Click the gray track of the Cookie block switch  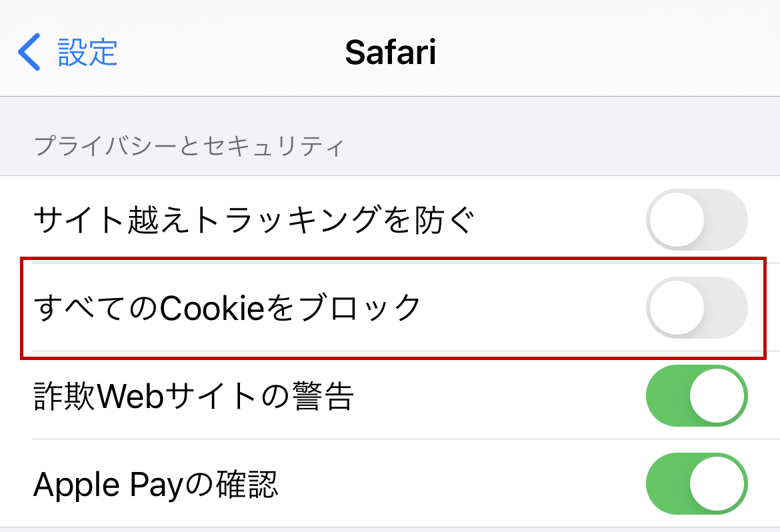pyautogui.click(x=727, y=307)
